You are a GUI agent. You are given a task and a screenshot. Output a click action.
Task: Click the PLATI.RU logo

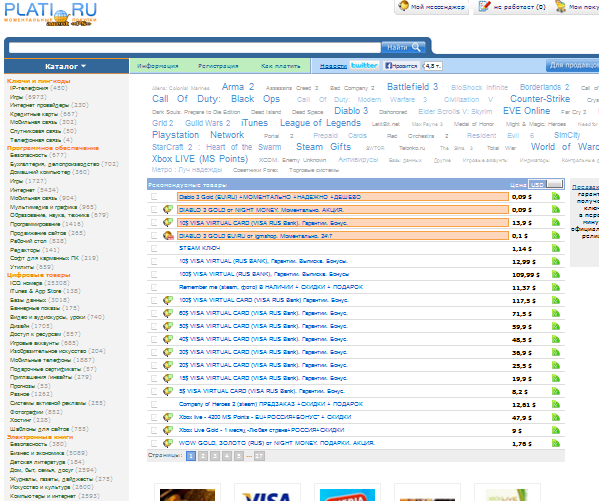click(x=50, y=14)
